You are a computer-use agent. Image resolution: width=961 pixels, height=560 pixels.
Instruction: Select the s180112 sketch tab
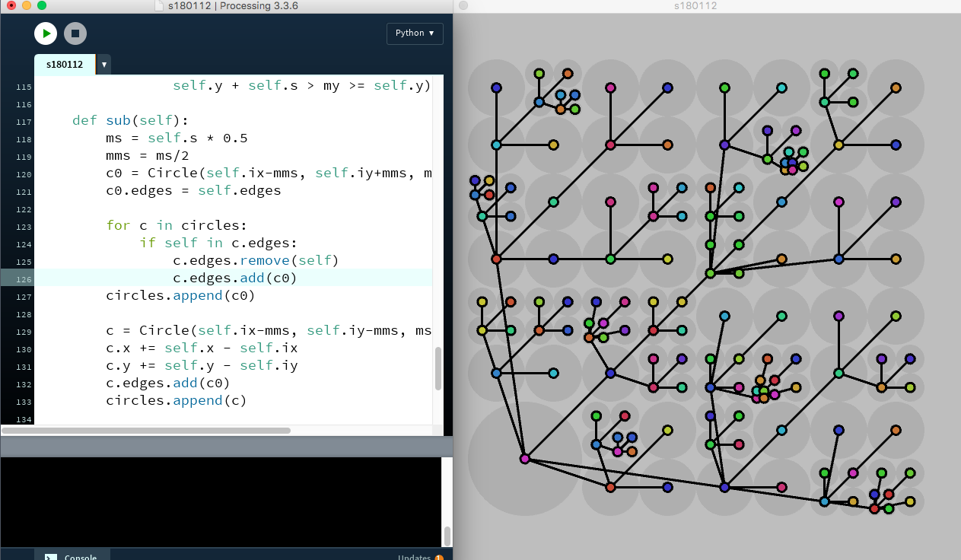coord(65,65)
